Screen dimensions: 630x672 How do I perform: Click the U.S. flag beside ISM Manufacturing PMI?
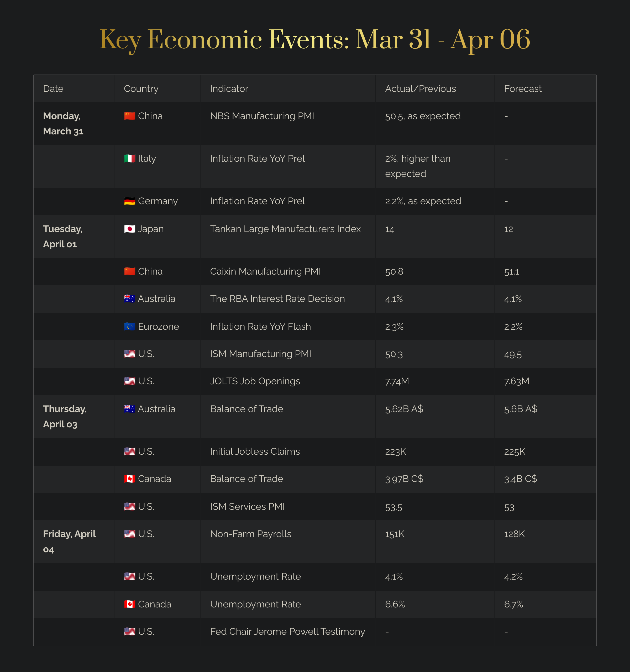tap(129, 354)
